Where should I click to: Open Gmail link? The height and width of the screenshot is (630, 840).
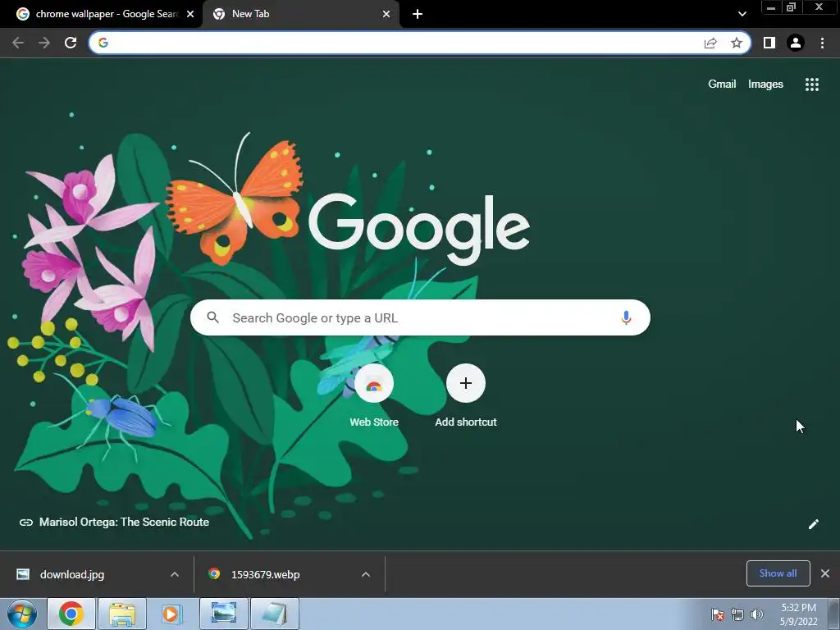[722, 84]
